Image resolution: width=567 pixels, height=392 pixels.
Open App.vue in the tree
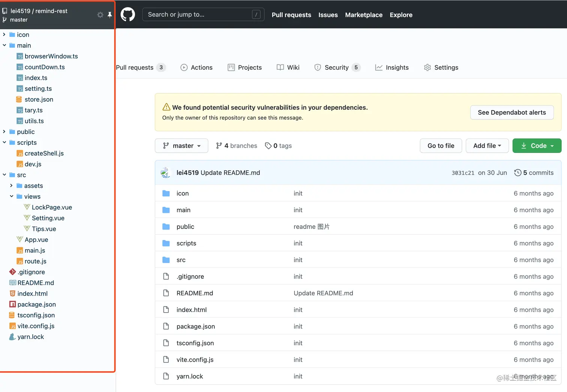click(36, 239)
